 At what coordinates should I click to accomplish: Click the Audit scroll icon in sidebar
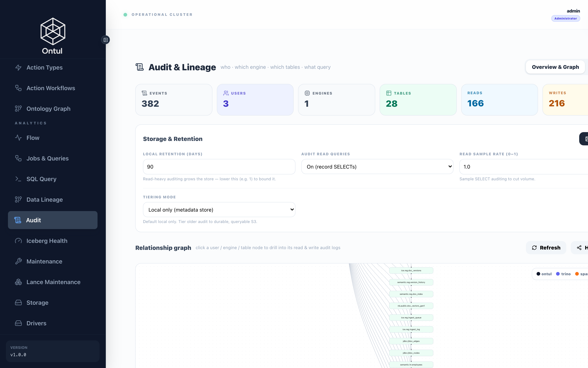pos(18,220)
